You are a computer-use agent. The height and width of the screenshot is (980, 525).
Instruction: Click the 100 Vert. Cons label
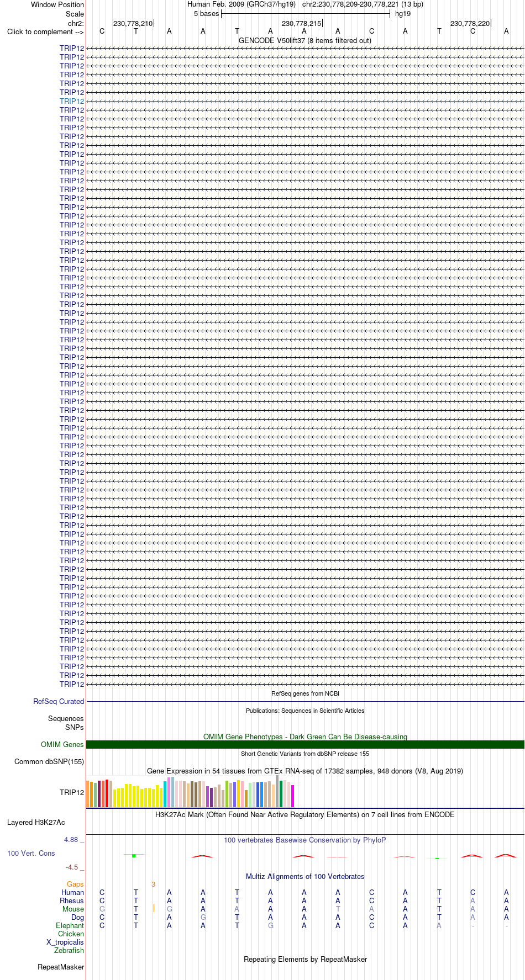(x=31, y=854)
